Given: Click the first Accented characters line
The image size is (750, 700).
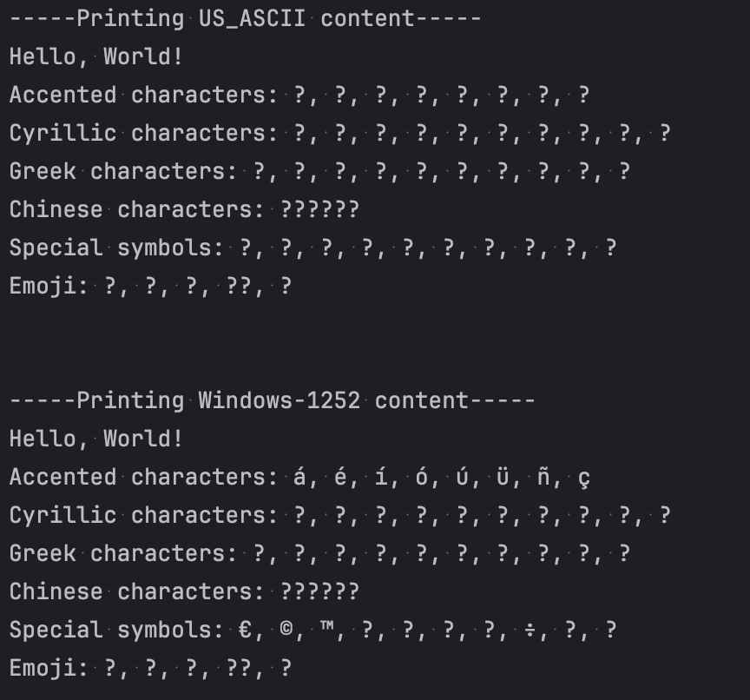Looking at the screenshot, I should (x=299, y=96).
